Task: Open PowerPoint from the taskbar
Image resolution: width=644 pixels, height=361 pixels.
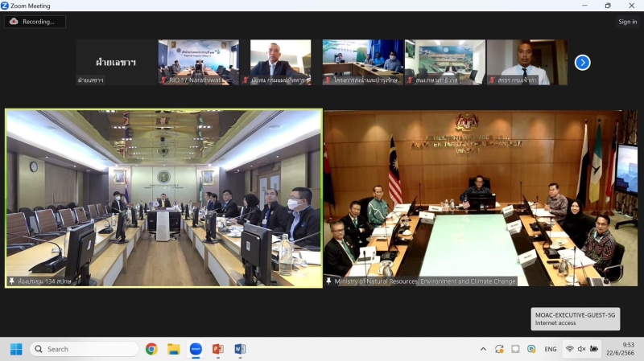Action: [x=217, y=349]
